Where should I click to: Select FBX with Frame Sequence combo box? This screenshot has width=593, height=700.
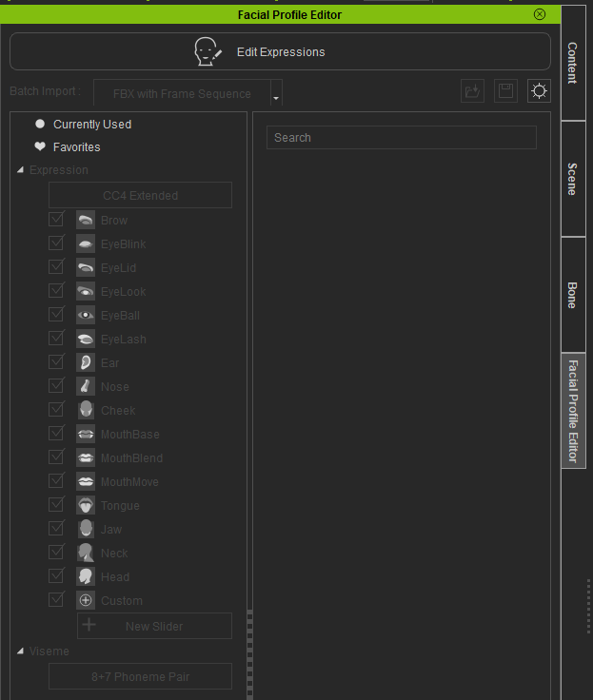[x=188, y=93]
